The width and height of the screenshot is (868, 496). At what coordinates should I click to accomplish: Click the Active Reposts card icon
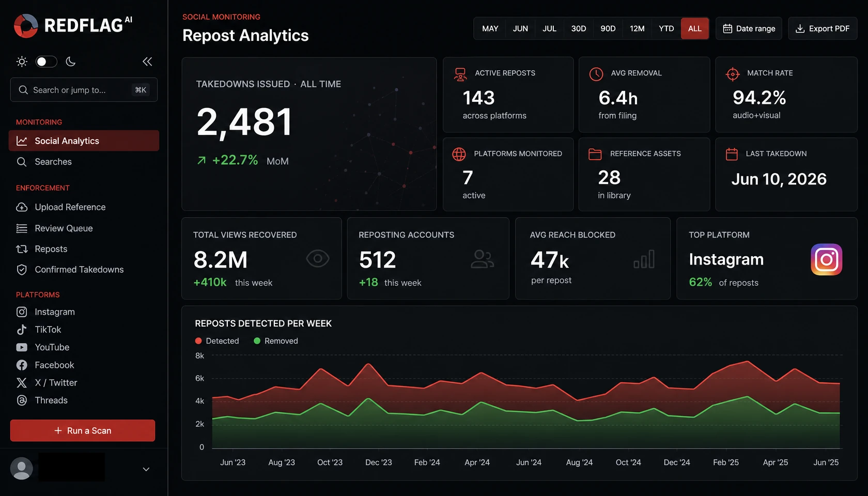[x=460, y=74]
